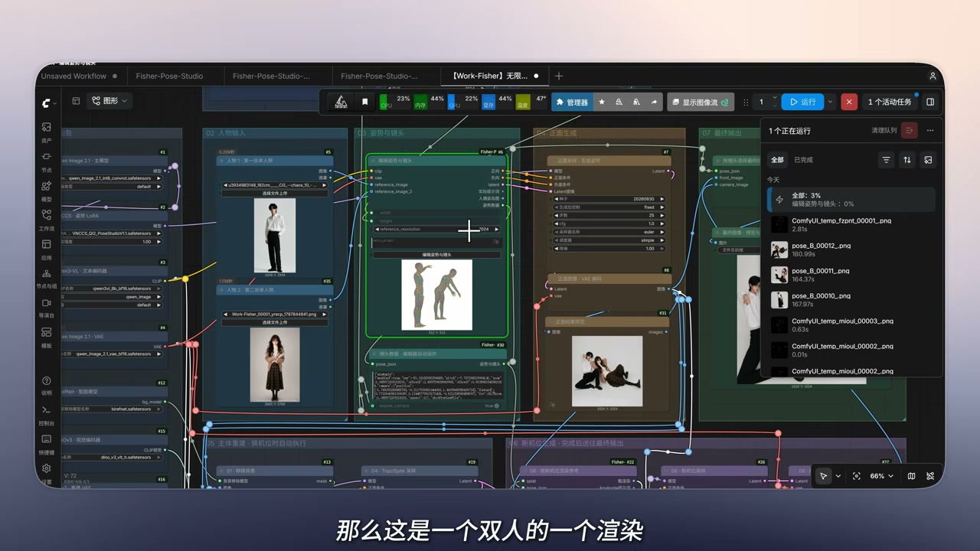Screen dimensions: 980x551
Task: Open the 节点与组 sidebar panel
Action: [x=47, y=278]
